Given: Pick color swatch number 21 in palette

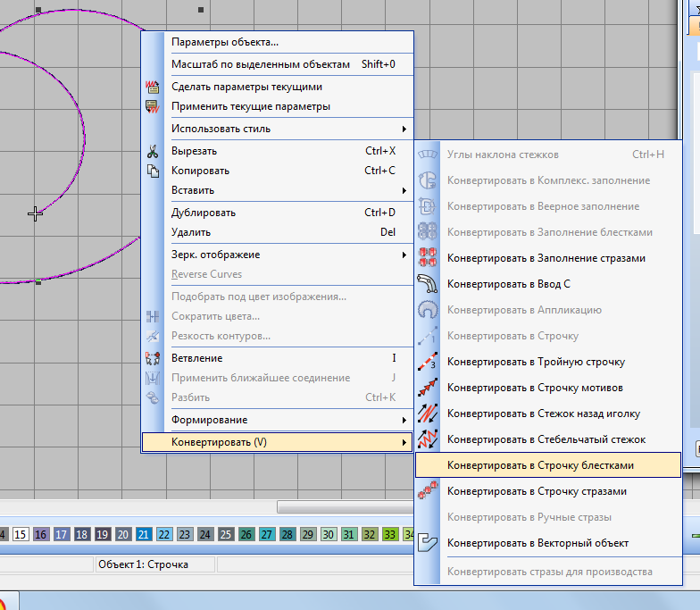Looking at the screenshot, I should pos(144,534).
